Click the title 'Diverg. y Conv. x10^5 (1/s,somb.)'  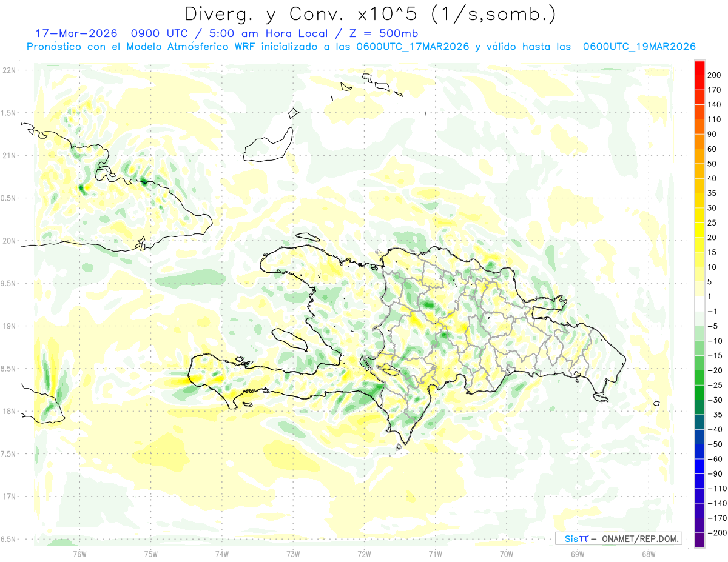pos(370,14)
